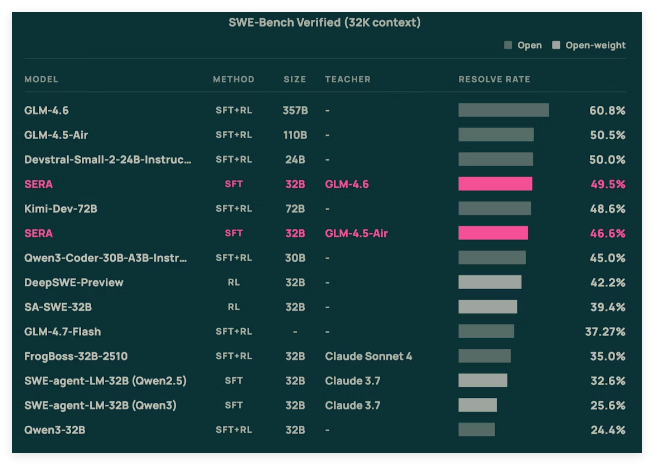Click the Open legend color swatch
654x465 pixels.
click(x=509, y=45)
